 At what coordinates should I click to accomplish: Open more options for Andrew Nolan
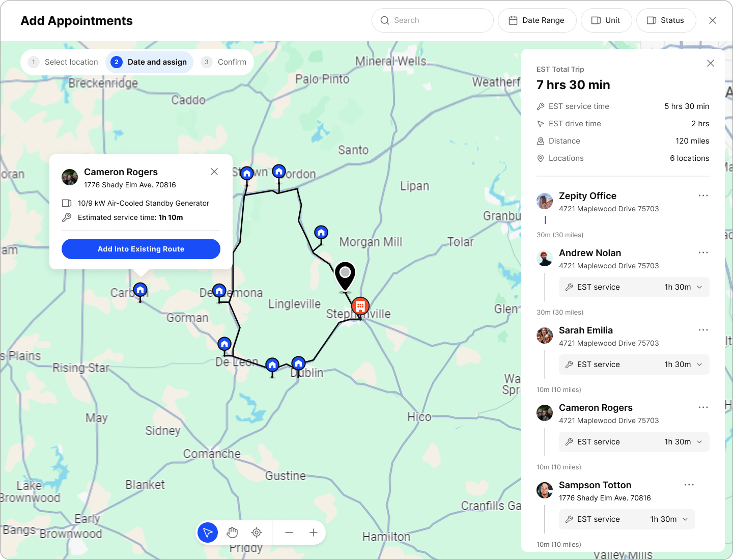pyautogui.click(x=703, y=253)
